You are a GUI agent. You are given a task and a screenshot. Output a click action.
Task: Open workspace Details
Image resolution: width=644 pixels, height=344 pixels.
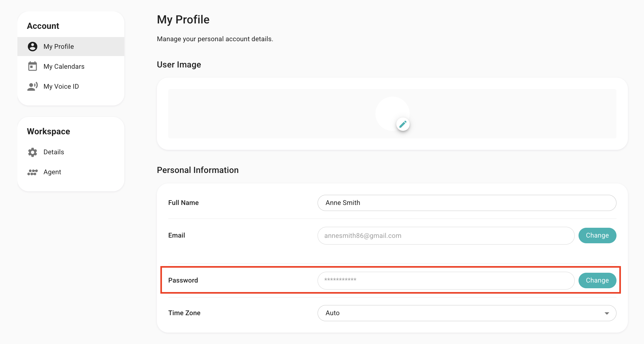click(x=71, y=152)
